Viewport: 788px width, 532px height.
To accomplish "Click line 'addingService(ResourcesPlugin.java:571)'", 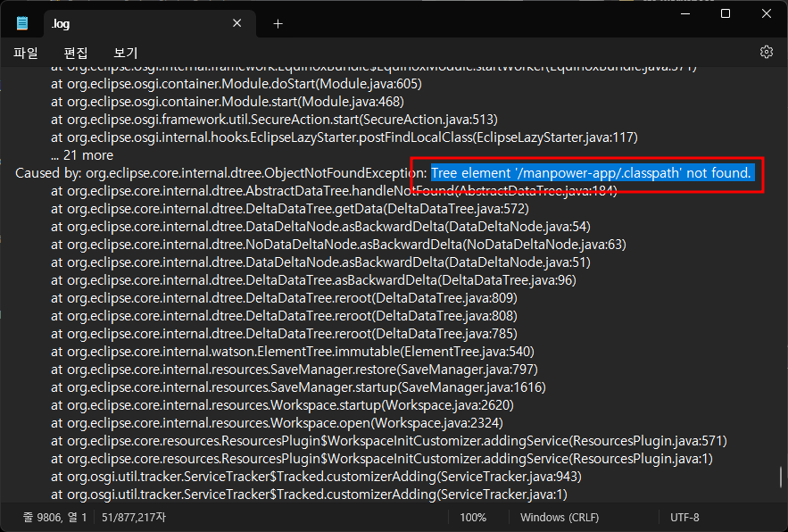I will pos(389,441).
